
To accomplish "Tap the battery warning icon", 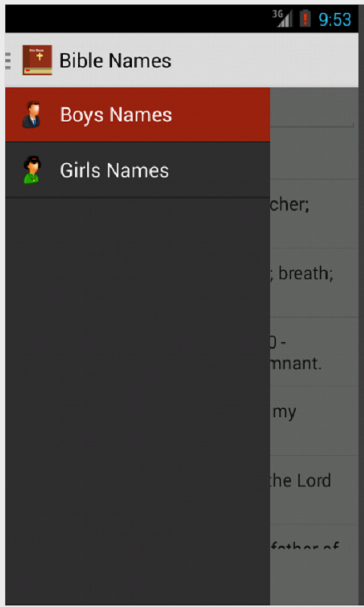I will pos(305,18).
